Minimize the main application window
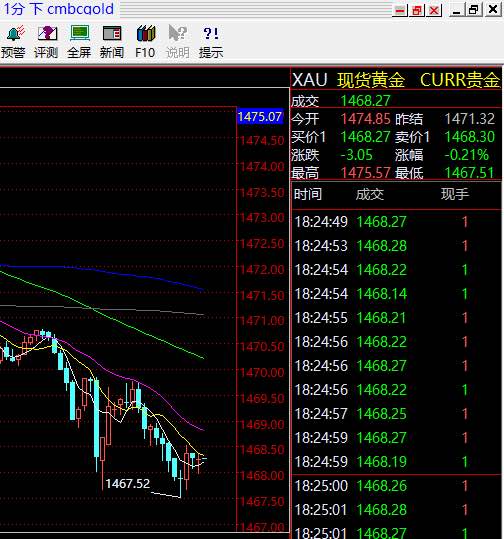This screenshot has width=504, height=539. tap(457, 9)
